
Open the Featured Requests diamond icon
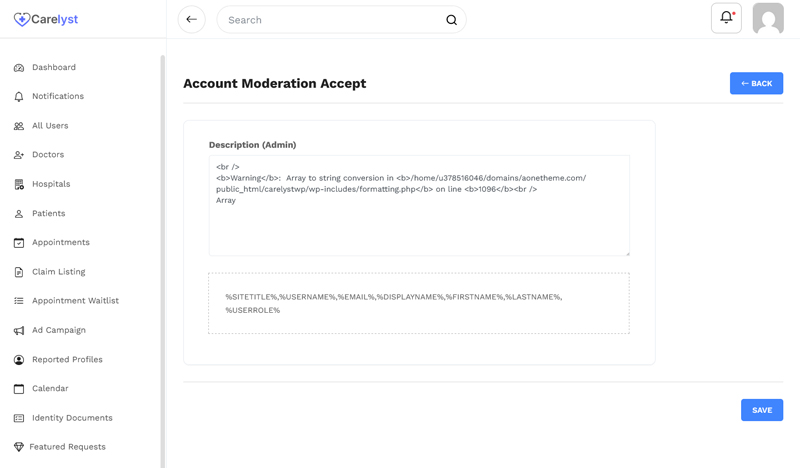point(19,447)
